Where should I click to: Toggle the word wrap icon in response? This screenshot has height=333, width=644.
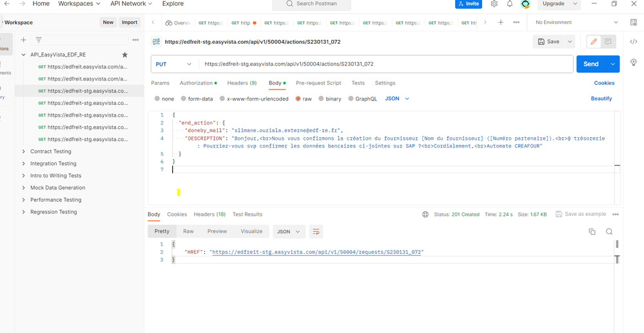coord(316,231)
